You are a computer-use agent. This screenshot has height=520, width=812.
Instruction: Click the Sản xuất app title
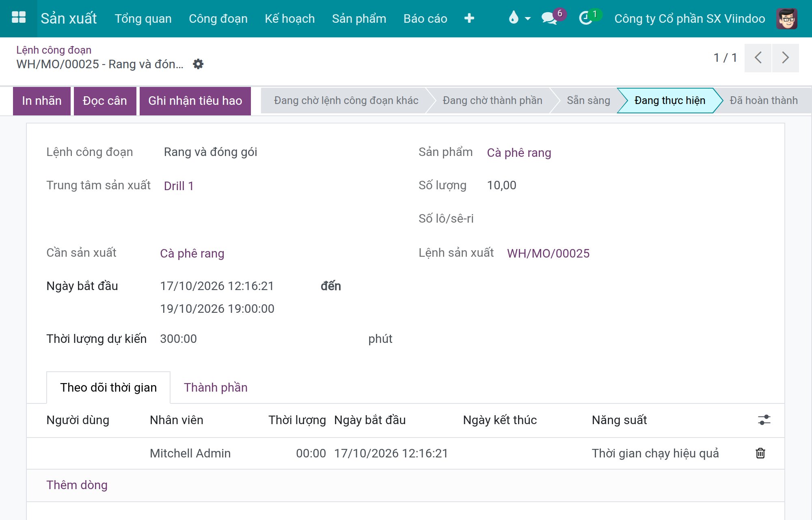69,18
